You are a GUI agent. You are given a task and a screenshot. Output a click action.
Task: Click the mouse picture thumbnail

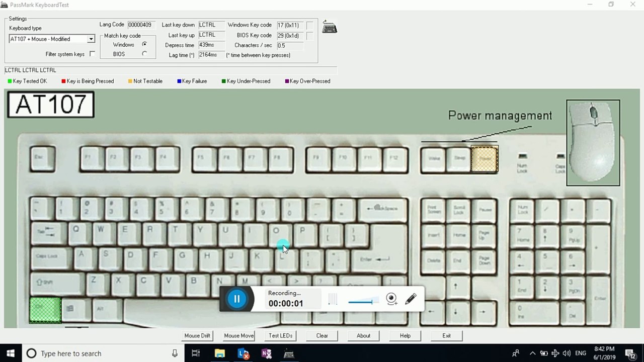[593, 143]
